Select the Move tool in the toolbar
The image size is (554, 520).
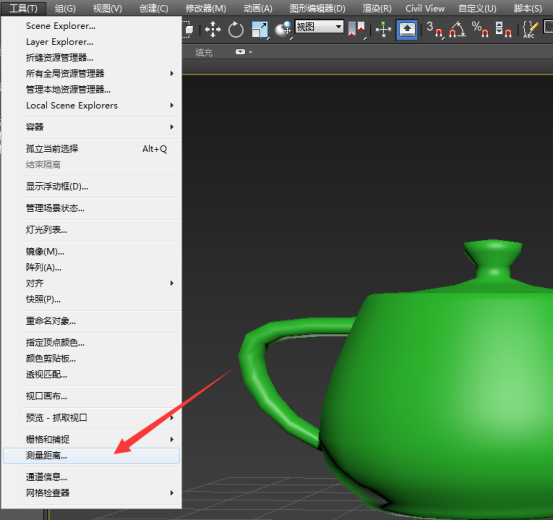(213, 29)
